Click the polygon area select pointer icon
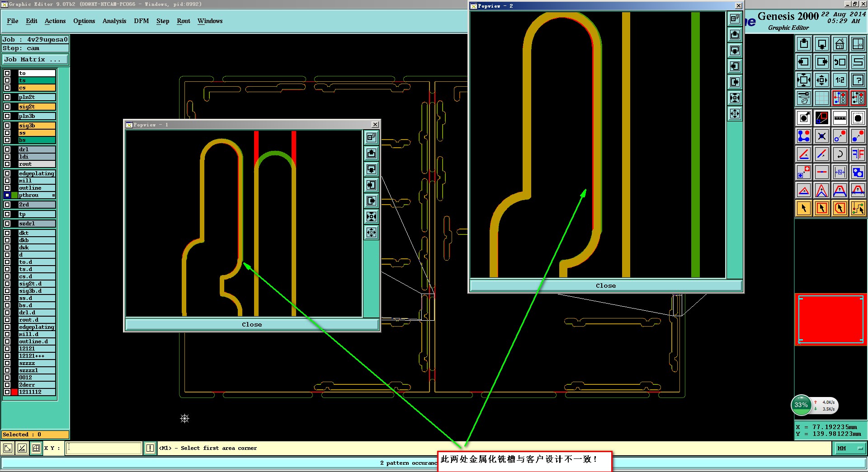Screen dimensions: 868x472 tap(840, 208)
